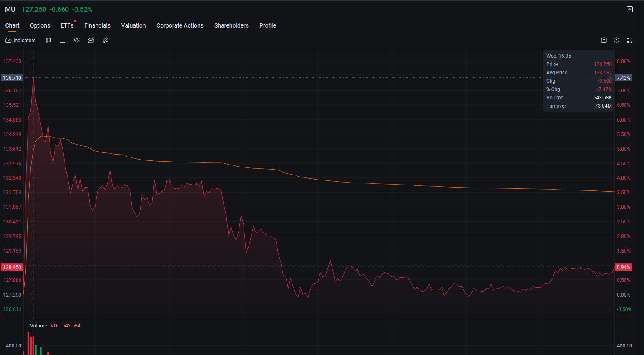Click the 8.00% percent axis label
644x355 pixels.
pos(624,61)
